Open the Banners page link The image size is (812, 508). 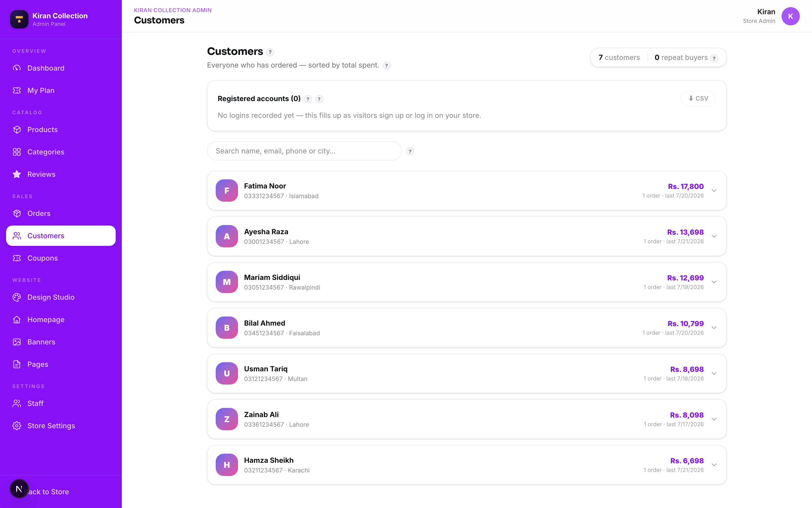tap(61, 342)
